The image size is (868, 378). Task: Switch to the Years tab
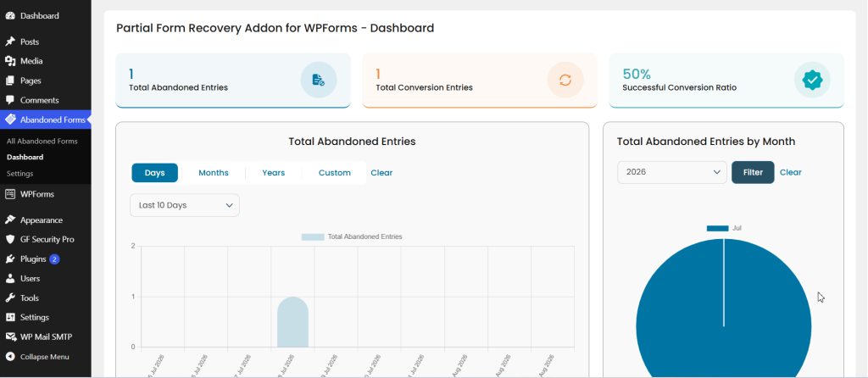coord(274,173)
